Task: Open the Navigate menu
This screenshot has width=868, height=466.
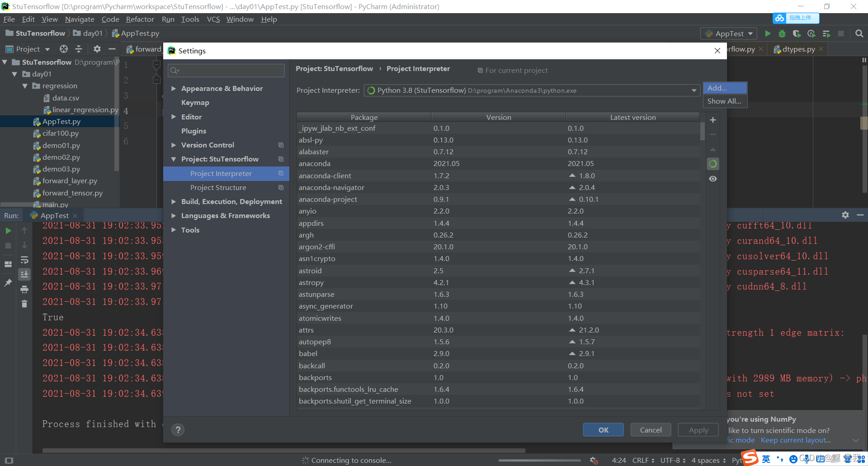Action: (x=80, y=19)
